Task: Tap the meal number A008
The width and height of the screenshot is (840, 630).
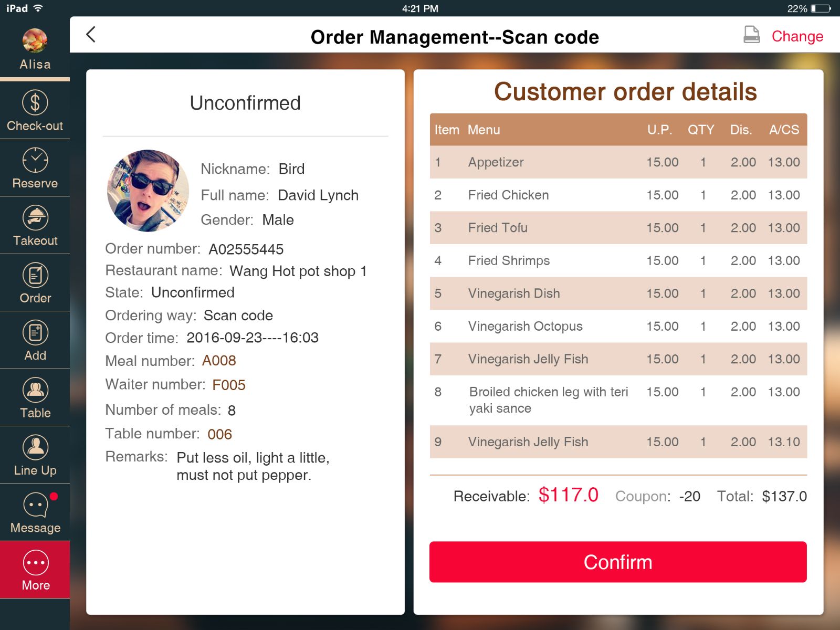Action: point(219,361)
